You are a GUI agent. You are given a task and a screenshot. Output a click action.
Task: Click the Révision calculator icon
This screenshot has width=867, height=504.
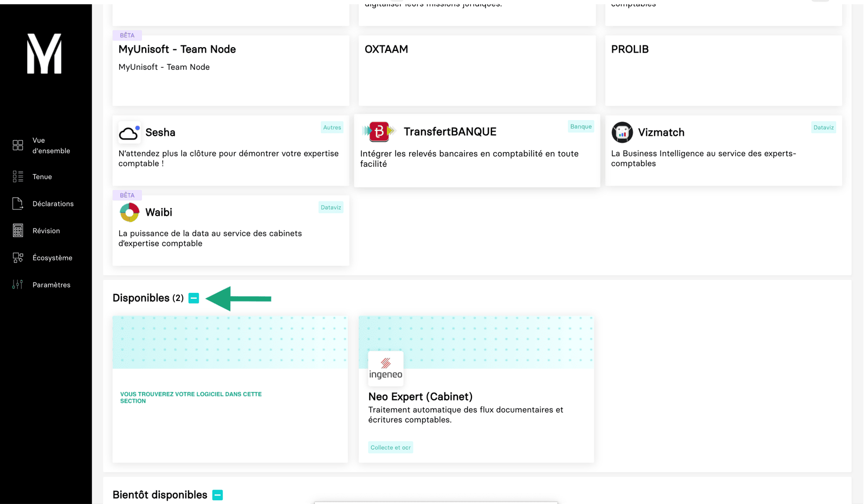pos(18,231)
